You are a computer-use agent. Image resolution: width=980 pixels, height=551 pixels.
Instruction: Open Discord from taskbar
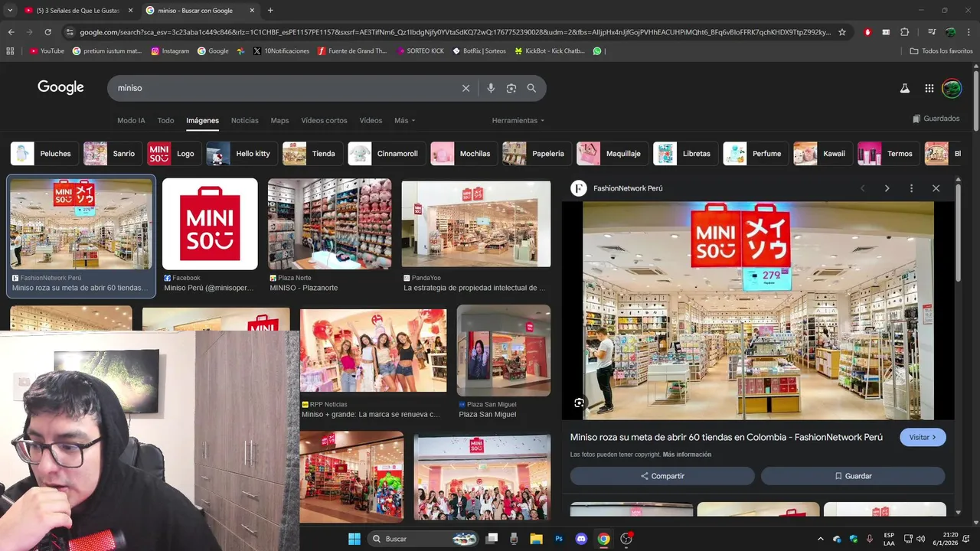tap(580, 539)
